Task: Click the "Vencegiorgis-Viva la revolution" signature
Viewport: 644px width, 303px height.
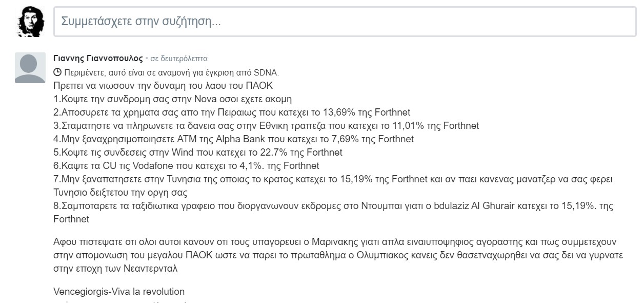Action: [x=119, y=291]
